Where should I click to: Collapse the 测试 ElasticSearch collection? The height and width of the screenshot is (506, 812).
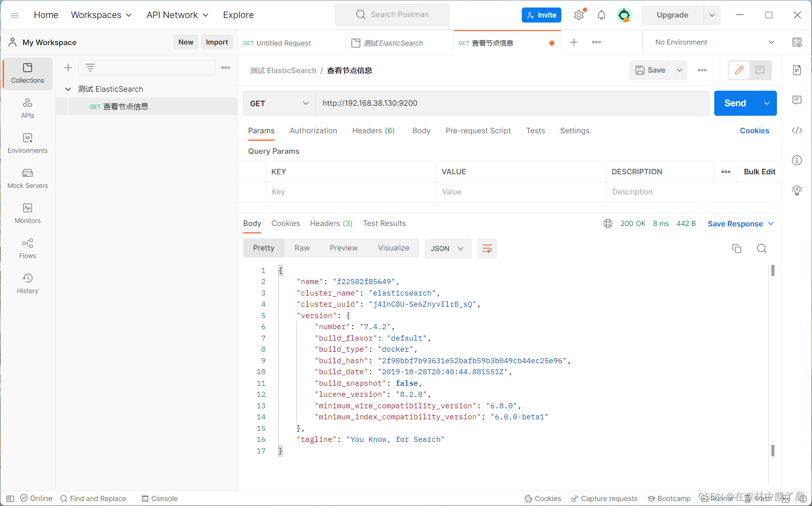click(68, 89)
